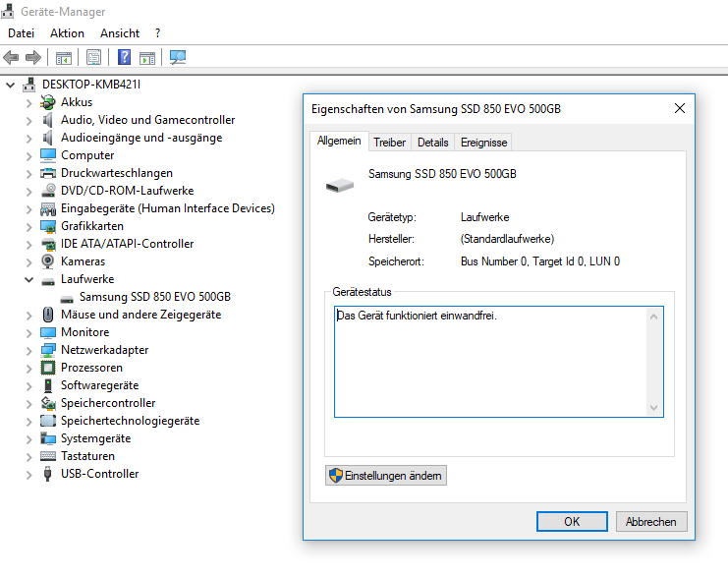Viewport: 728px width, 578px height.
Task: Click the Abbrechen button
Action: tap(651, 521)
